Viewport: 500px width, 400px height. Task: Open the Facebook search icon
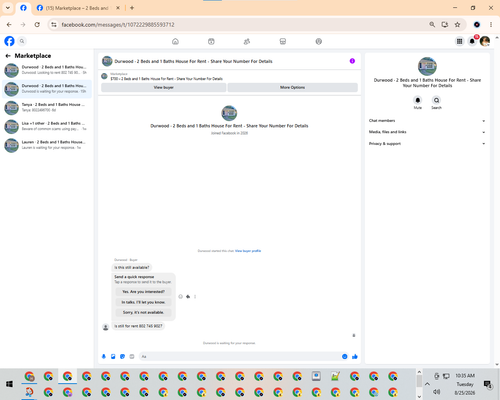22,41
